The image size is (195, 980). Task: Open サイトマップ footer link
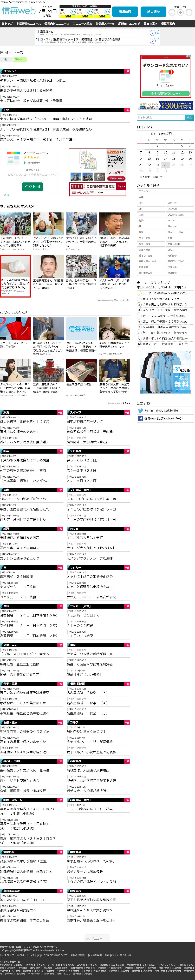point(7,955)
